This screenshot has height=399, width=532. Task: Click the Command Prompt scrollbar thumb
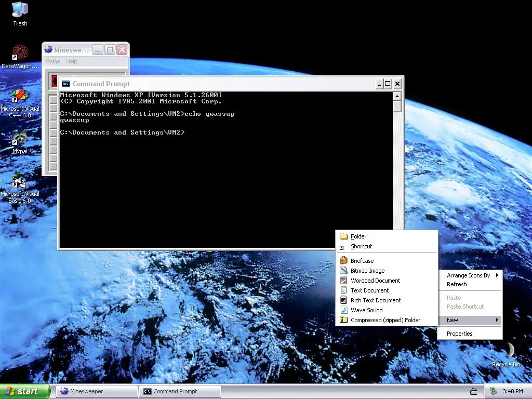point(397,107)
